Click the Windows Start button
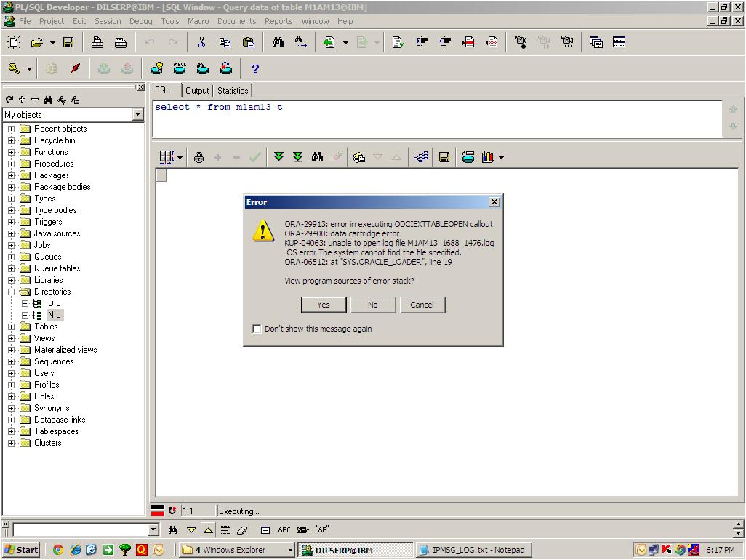This screenshot has width=746, height=560. pyautogui.click(x=21, y=550)
